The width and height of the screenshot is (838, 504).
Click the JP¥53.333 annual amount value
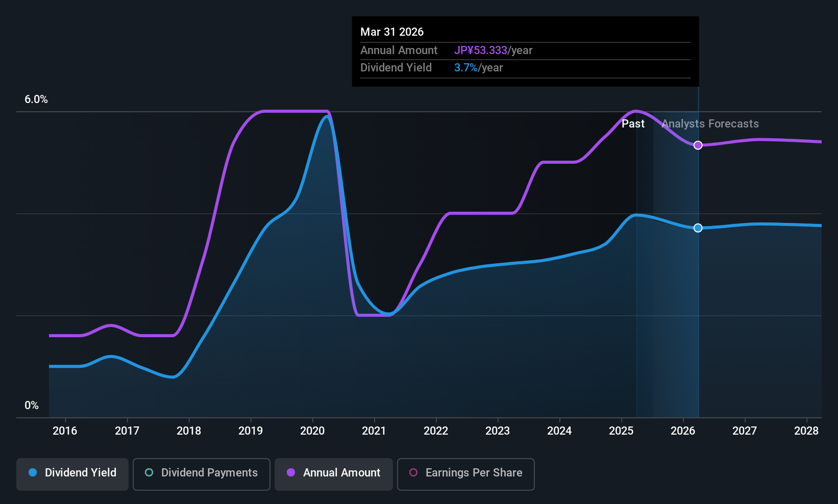(x=481, y=51)
